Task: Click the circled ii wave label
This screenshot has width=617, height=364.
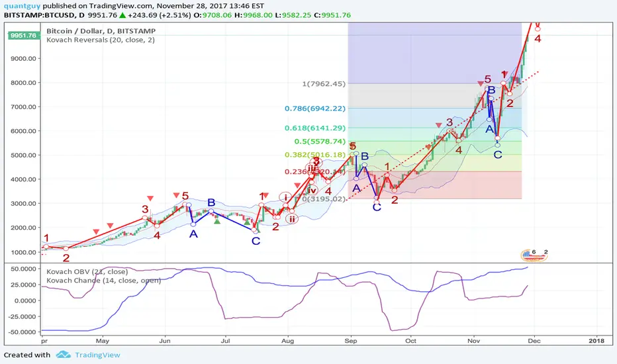Action: [x=291, y=219]
